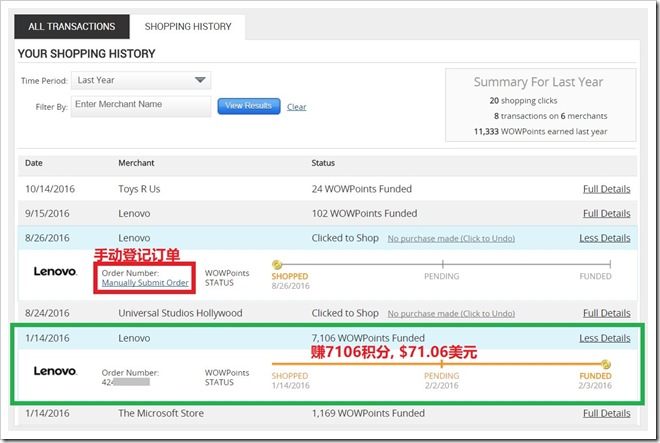Click the View Results button
Image resolution: width=660 pixels, height=443 pixels.
pos(249,106)
